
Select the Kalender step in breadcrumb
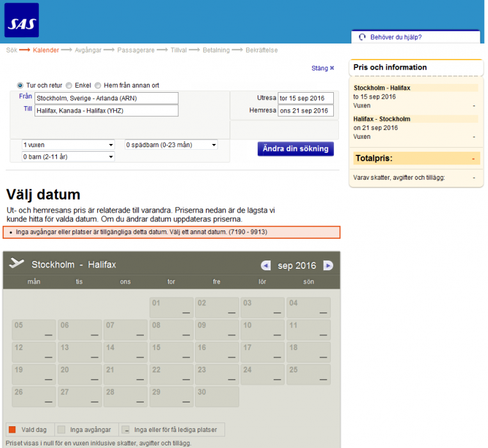point(45,50)
